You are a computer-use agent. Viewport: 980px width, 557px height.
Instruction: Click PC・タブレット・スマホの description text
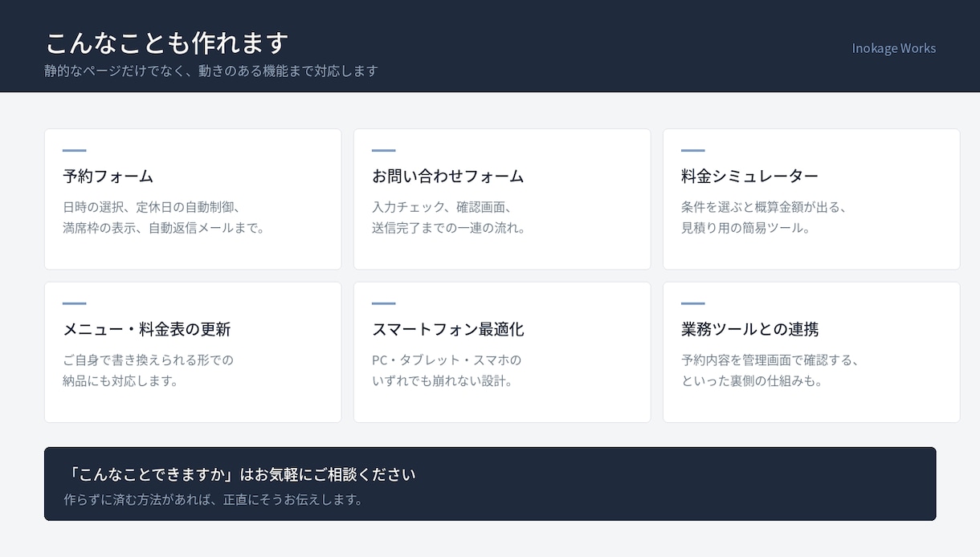(x=447, y=371)
